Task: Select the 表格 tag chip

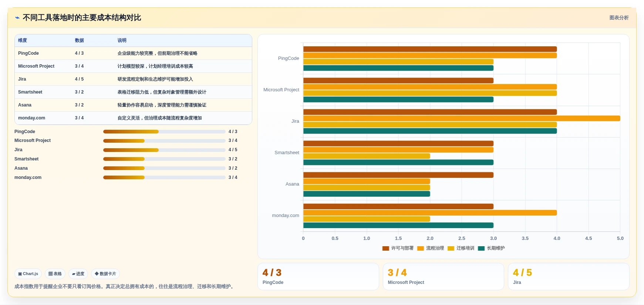Action: (x=55, y=274)
